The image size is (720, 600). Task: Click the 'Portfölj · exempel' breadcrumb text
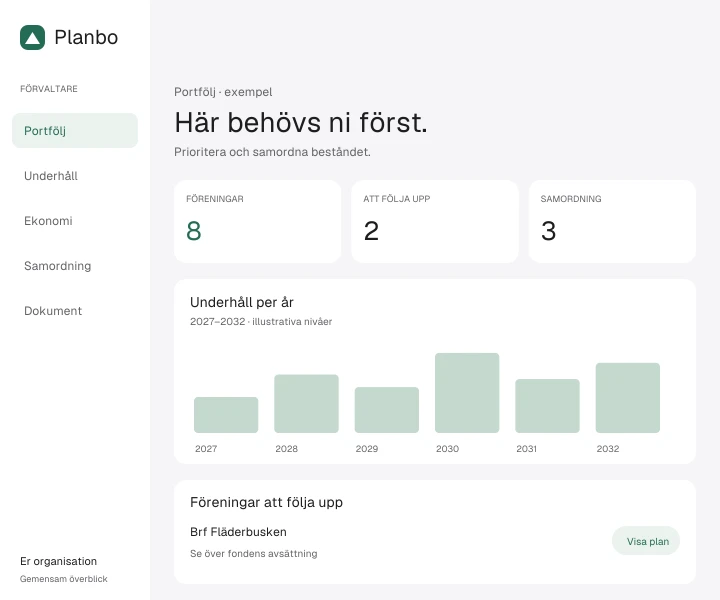click(x=223, y=92)
